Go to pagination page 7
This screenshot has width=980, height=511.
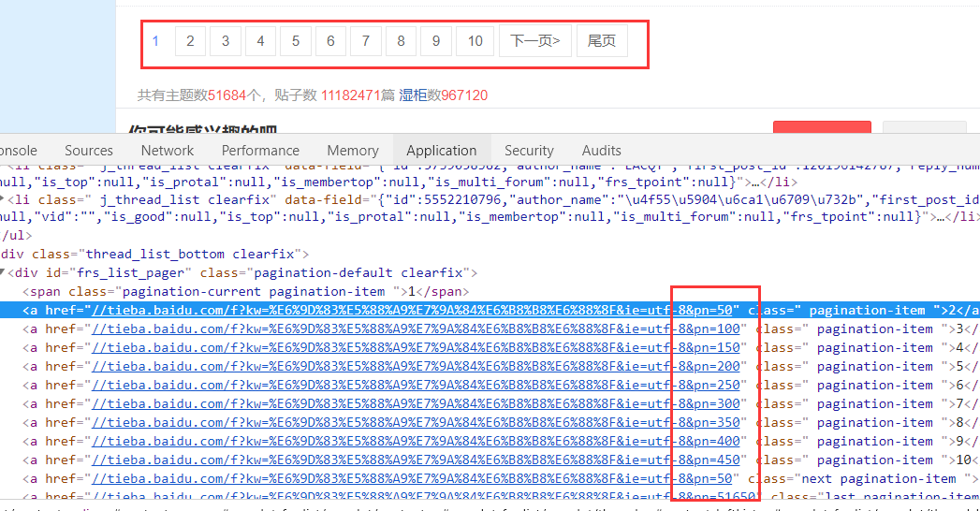366,41
